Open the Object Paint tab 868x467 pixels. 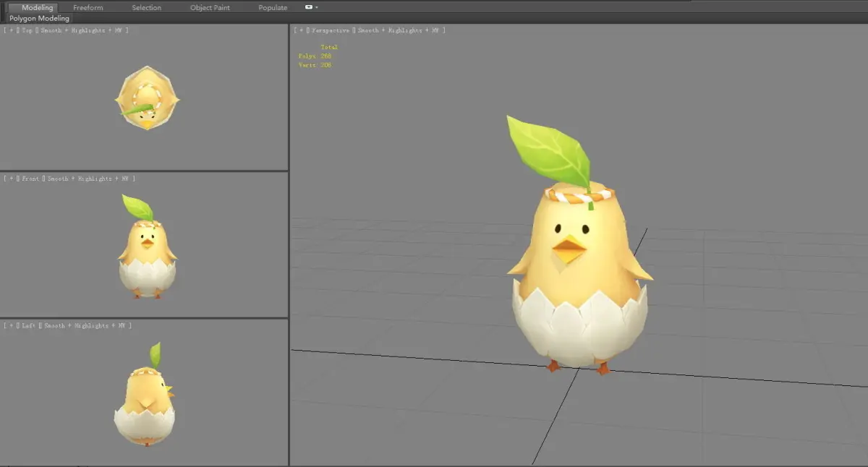point(210,7)
